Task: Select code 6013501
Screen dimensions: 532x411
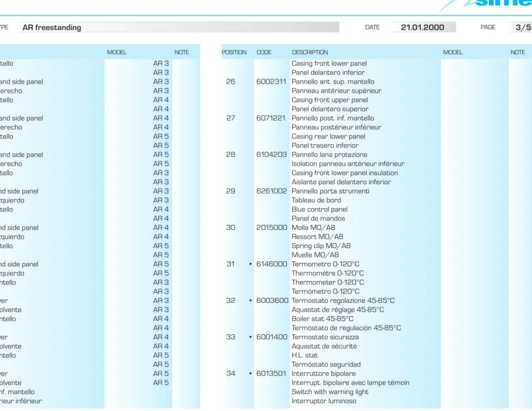Action: click(x=271, y=373)
